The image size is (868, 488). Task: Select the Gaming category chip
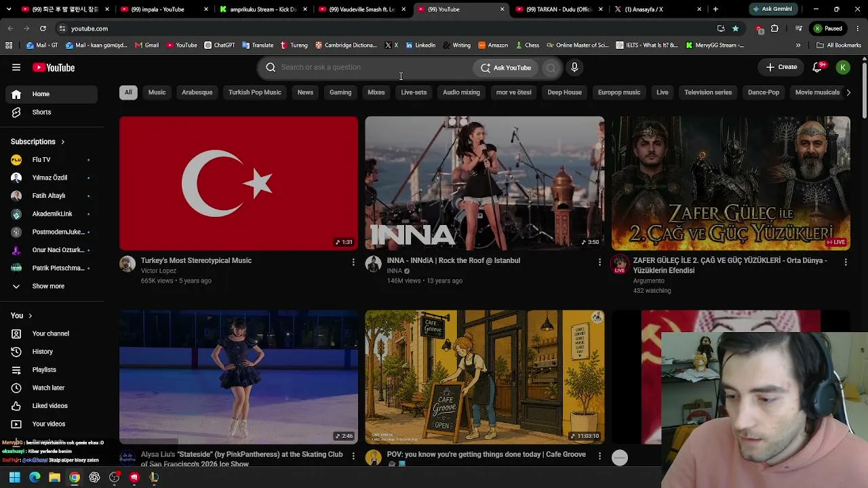click(x=340, y=92)
